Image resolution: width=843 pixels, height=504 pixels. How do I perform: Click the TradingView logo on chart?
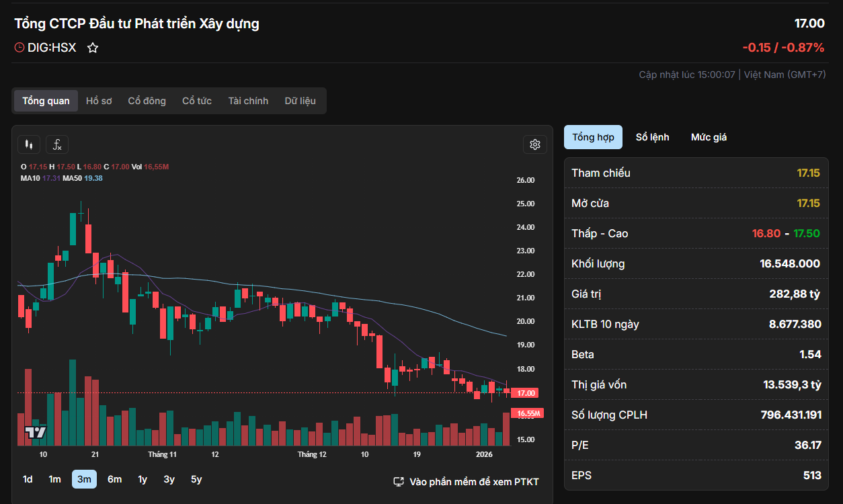pos(36,432)
